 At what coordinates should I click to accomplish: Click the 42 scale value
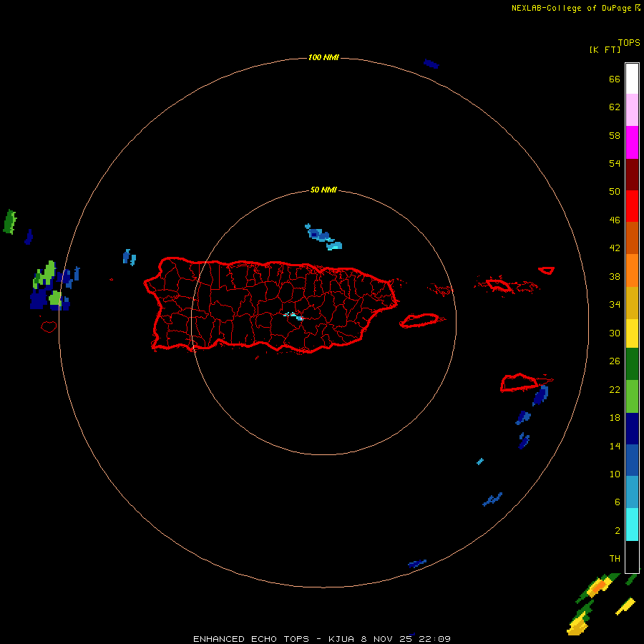(615, 248)
